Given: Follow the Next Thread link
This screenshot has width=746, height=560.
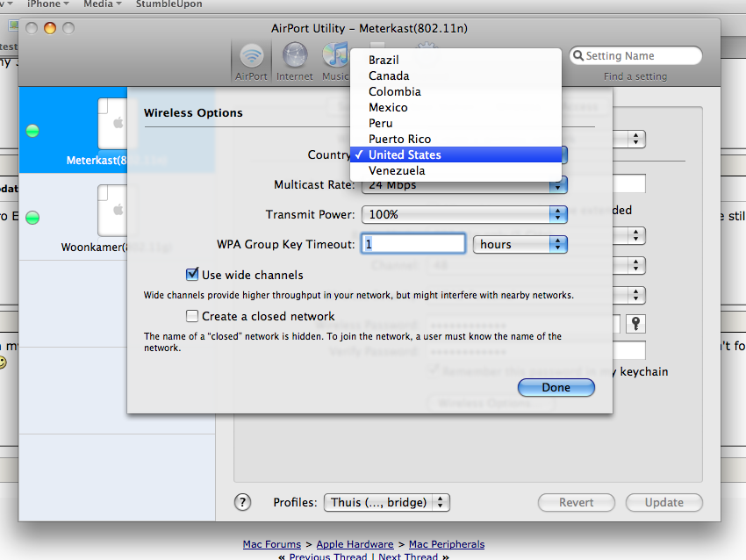Looking at the screenshot, I should 408,556.
